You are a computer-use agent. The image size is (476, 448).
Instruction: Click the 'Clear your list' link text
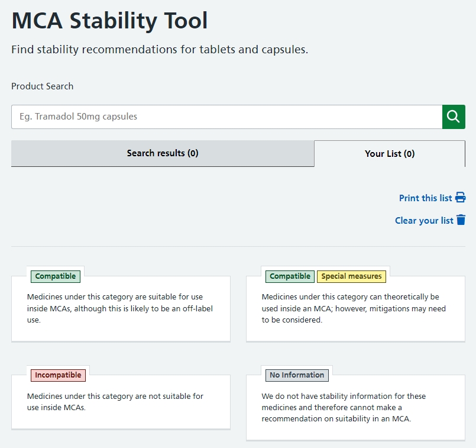pos(424,221)
